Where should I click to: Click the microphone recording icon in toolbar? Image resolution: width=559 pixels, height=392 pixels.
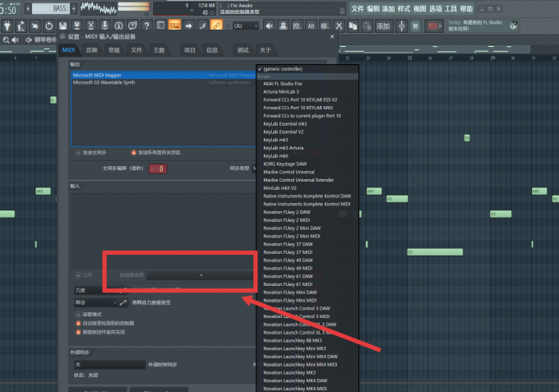tap(105, 25)
